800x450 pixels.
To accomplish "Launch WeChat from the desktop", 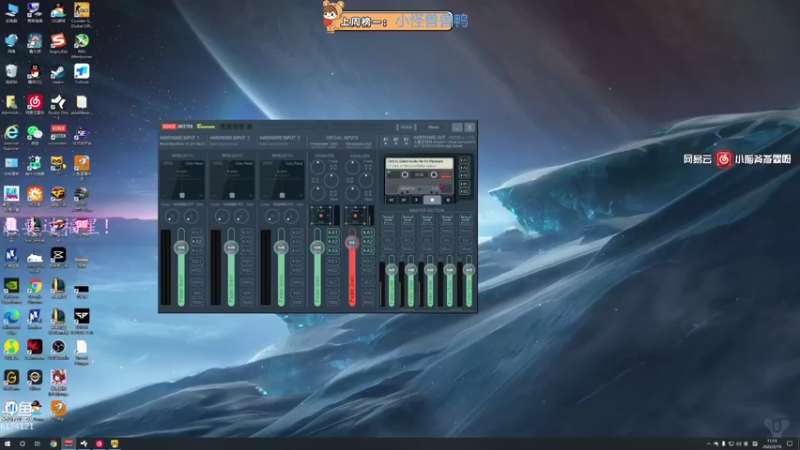I will click(35, 136).
